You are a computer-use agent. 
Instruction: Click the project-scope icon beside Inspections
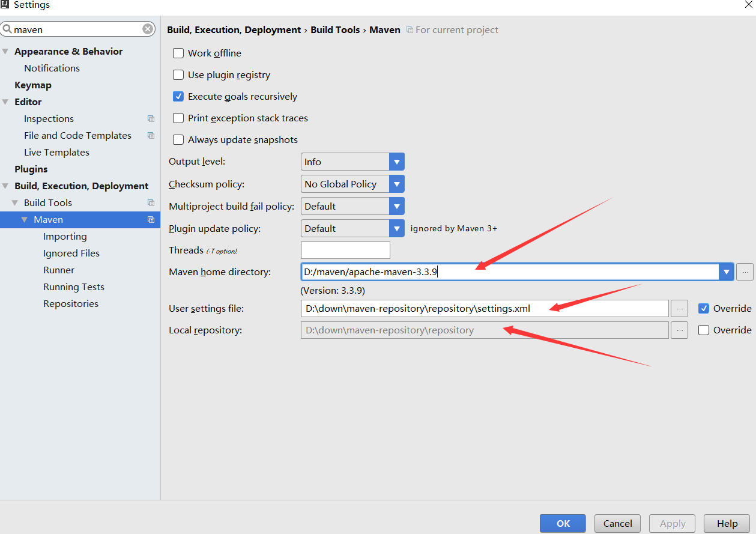coord(151,119)
